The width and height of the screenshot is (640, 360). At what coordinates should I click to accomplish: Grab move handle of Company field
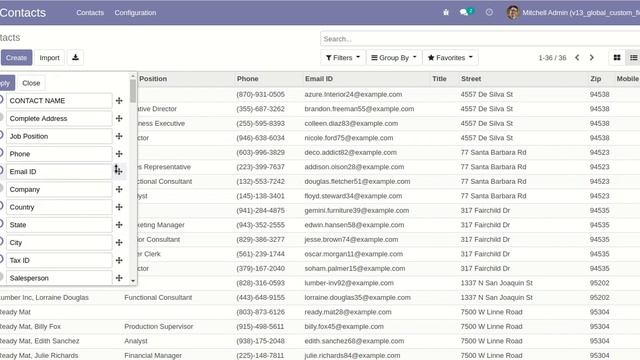click(119, 189)
